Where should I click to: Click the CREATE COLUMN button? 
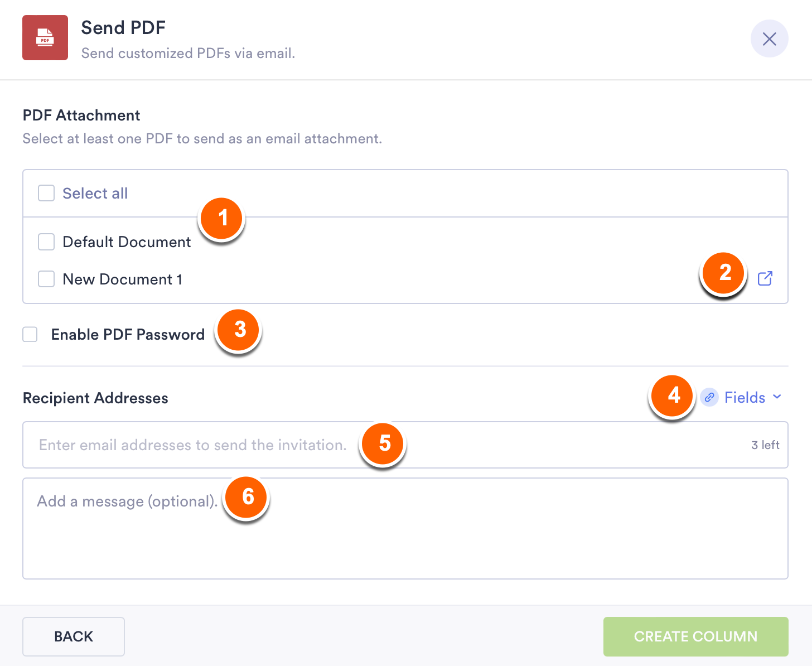tap(695, 636)
